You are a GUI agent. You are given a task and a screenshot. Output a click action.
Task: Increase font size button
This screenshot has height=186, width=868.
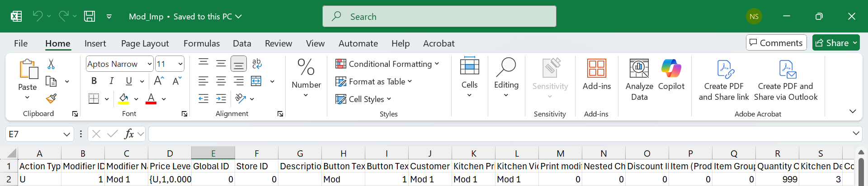pos(159,81)
